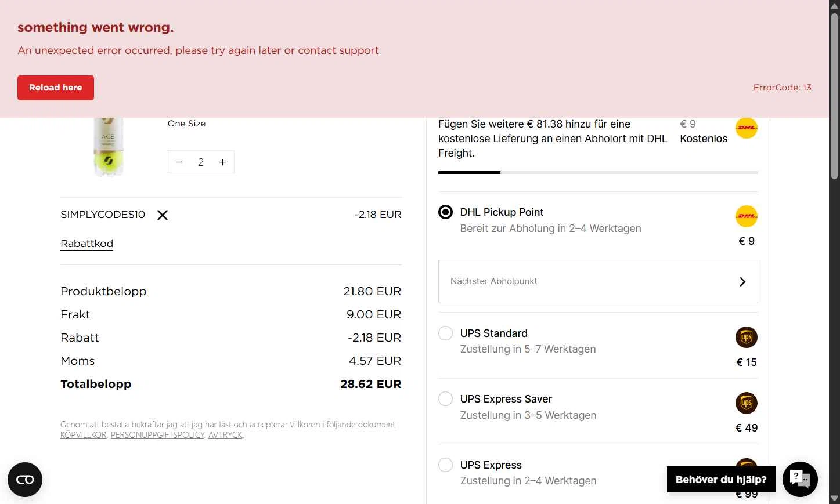Click the quantity value 2

(x=201, y=162)
